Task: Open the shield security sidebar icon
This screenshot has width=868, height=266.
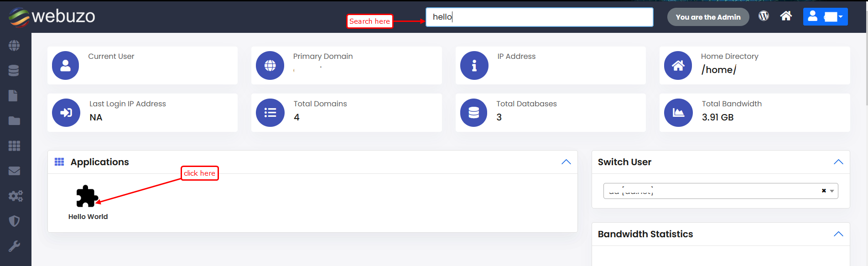Action: click(x=14, y=221)
